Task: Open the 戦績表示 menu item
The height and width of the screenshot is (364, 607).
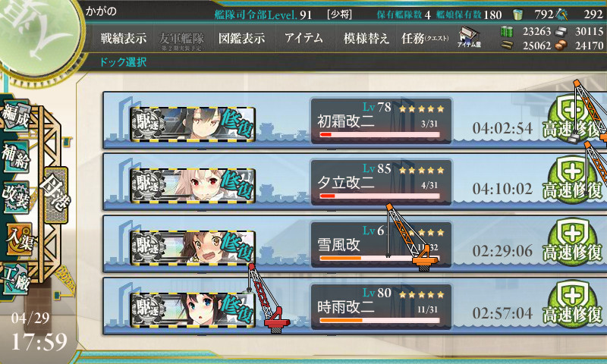Action: (x=124, y=38)
